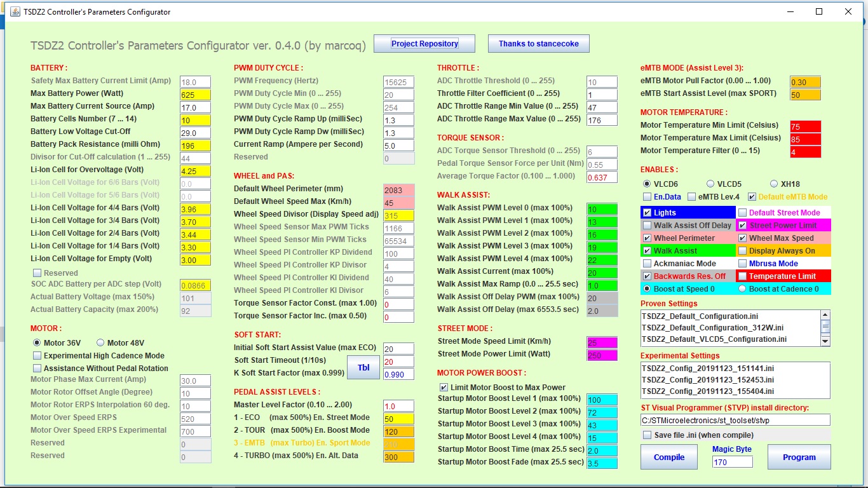Click the Street Mode Speed Limit field
Image resolution: width=868 pixels, height=488 pixels.
point(602,342)
